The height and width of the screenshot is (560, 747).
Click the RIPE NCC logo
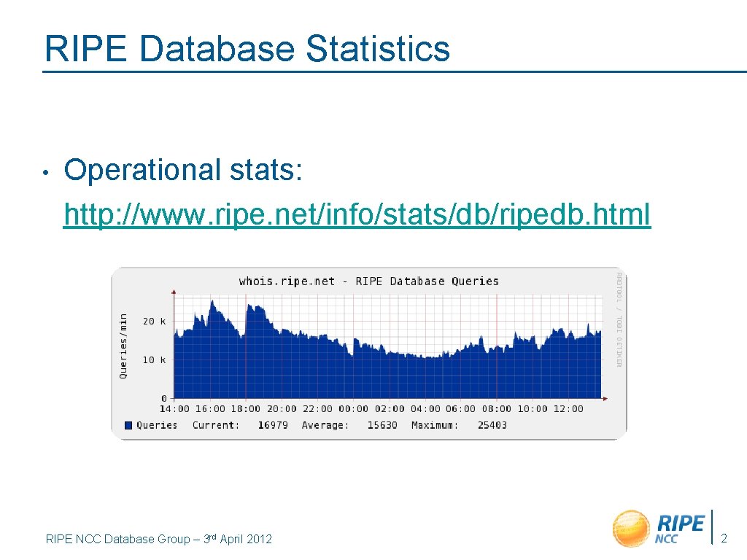coord(659,528)
